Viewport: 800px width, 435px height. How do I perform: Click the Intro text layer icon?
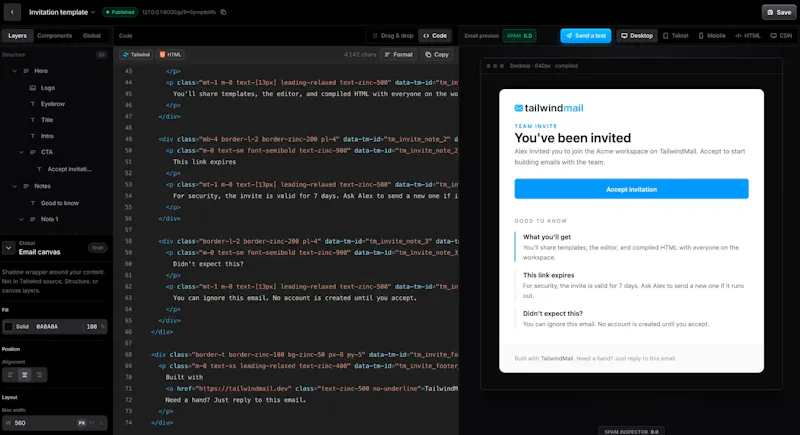(33, 136)
